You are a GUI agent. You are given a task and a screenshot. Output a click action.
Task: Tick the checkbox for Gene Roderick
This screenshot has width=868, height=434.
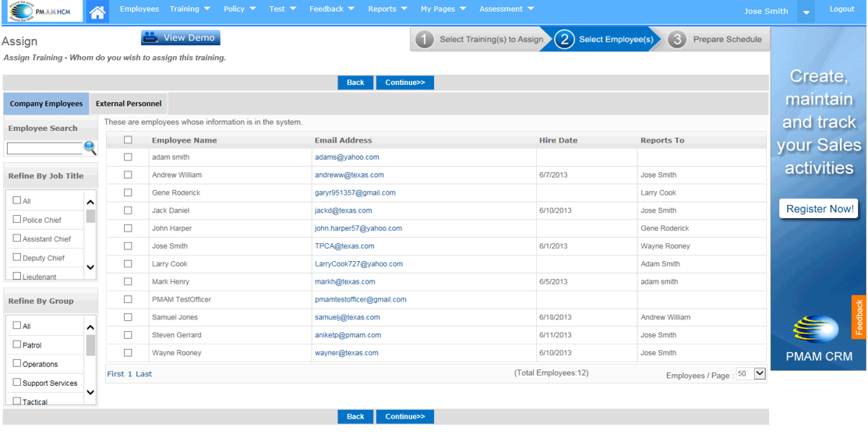128,192
